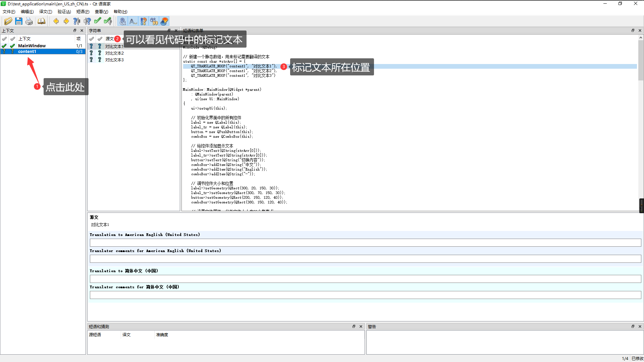Viewport: 644px width, 362px height.
Task: Select the MainWindow context row
Action: (43, 46)
